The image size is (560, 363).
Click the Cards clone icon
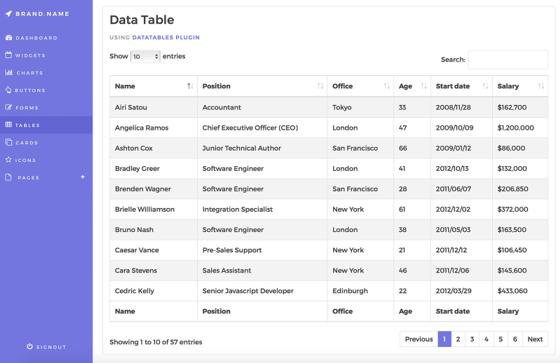pos(9,142)
